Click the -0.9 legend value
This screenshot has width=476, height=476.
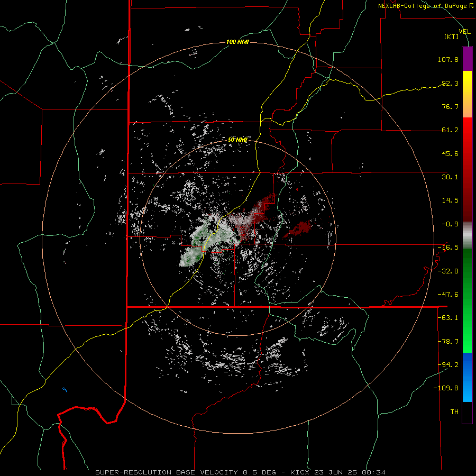(x=450, y=224)
